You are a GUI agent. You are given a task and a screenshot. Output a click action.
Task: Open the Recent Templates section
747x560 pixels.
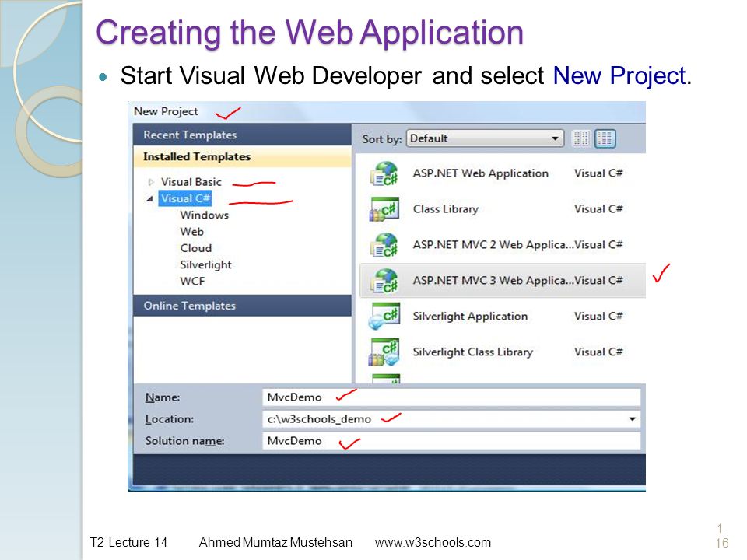click(243, 135)
